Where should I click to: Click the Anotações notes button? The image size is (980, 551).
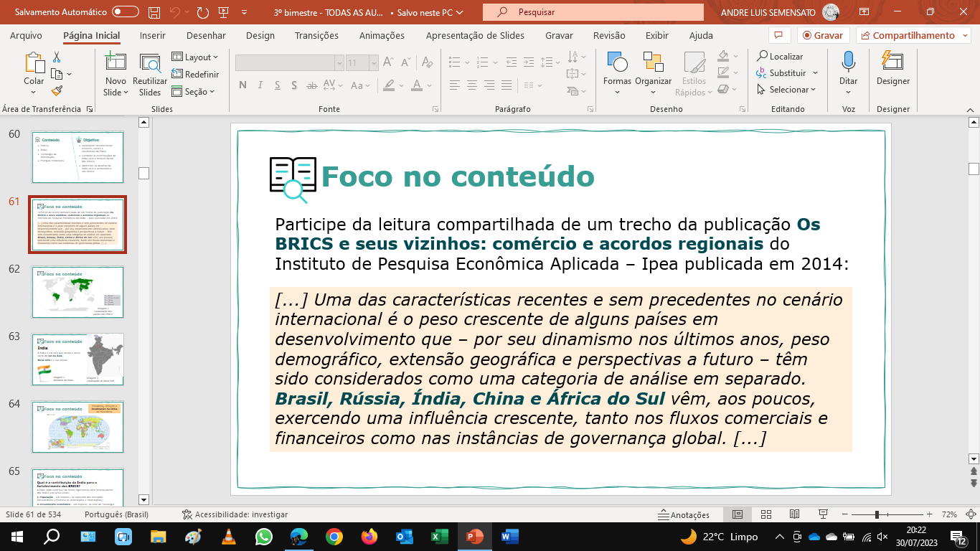point(684,514)
